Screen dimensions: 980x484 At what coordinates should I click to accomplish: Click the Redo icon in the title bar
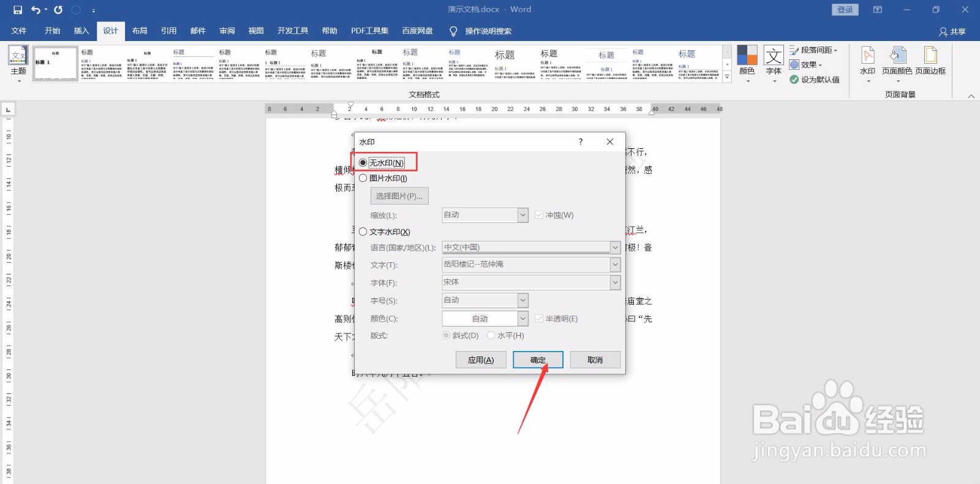coord(58,10)
